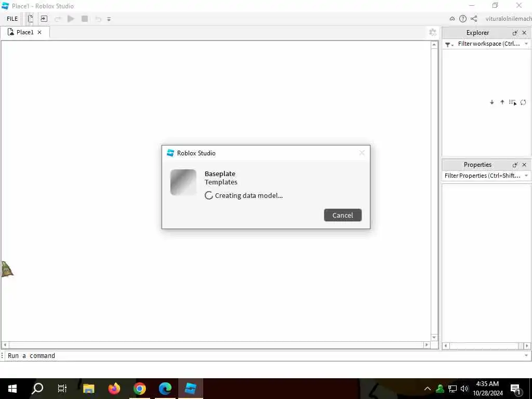Close the Explorer panel

pyautogui.click(x=524, y=33)
